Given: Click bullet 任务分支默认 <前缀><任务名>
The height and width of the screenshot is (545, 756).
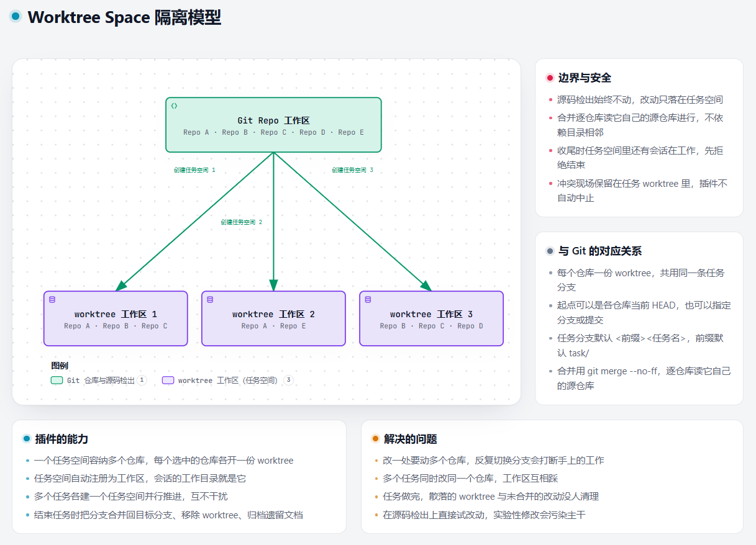Looking at the screenshot, I should click(640, 345).
